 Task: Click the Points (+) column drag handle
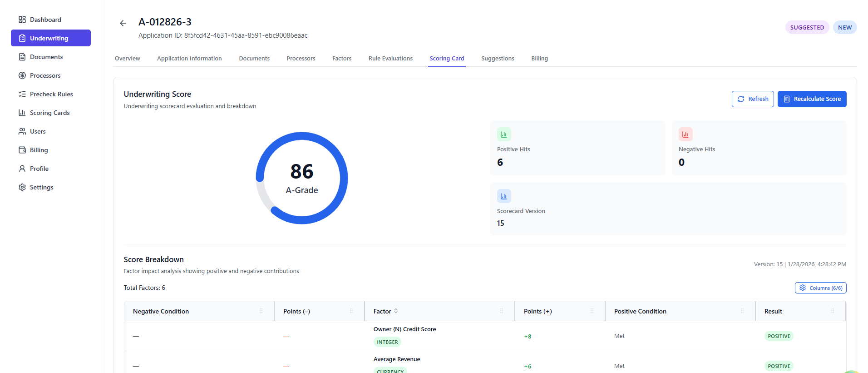592,311
